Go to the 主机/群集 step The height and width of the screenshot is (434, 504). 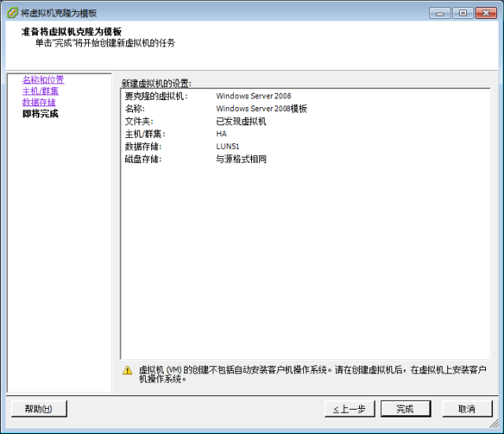pyautogui.click(x=40, y=91)
